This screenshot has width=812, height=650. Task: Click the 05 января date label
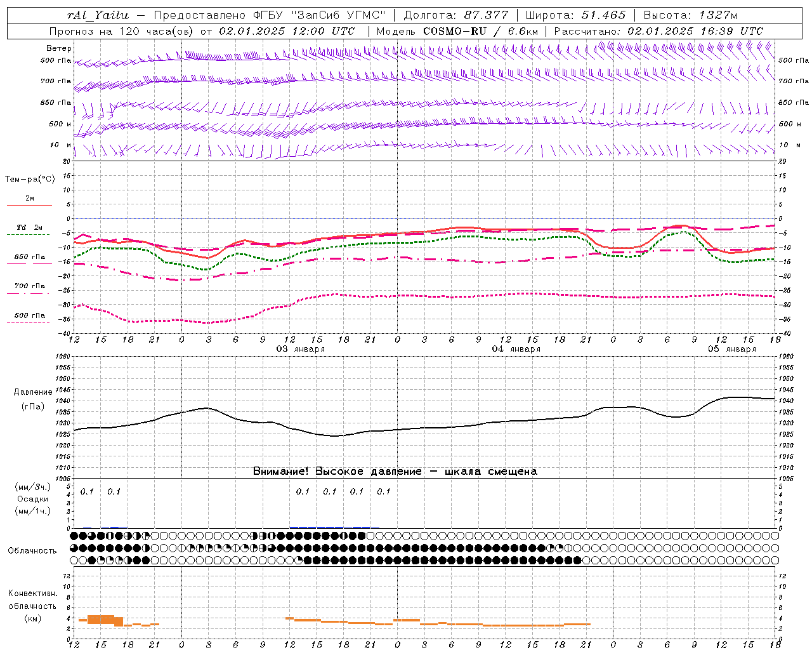[x=732, y=349]
